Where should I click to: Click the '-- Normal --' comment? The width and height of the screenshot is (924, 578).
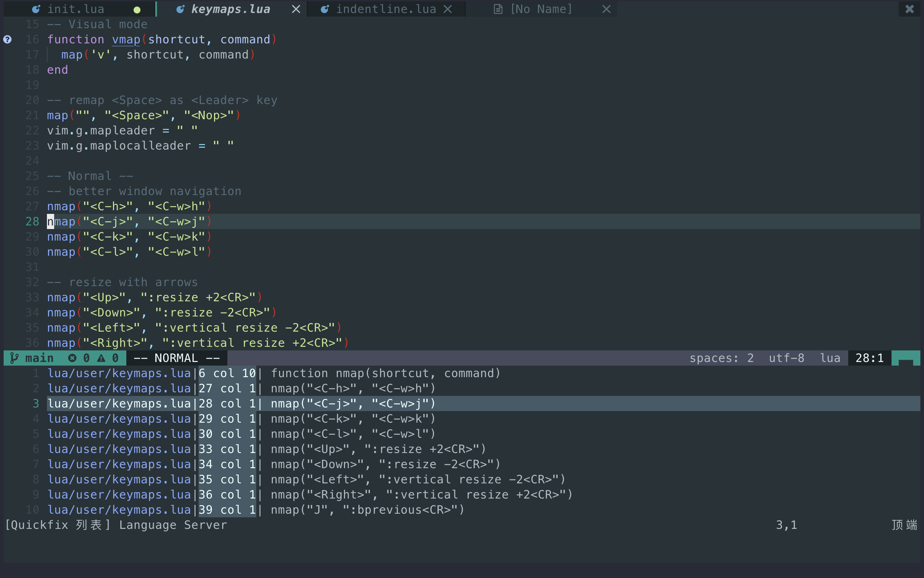pyautogui.click(x=90, y=176)
